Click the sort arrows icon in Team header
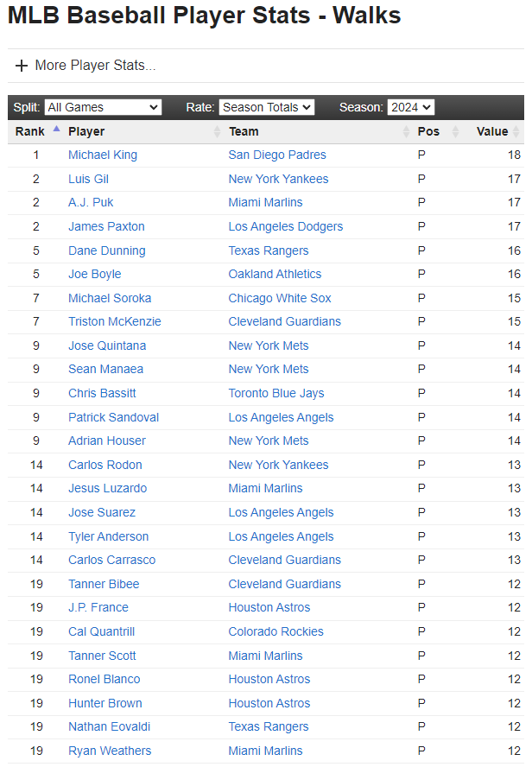Image resolution: width=532 pixels, height=767 pixels. pyautogui.click(x=406, y=132)
